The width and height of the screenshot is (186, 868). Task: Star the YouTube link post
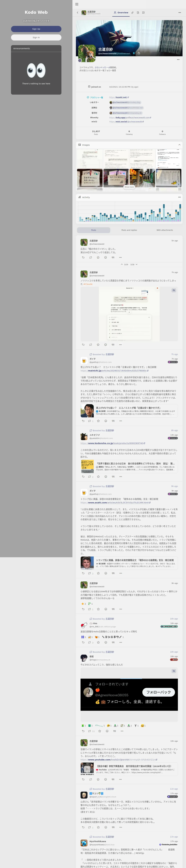(98, 779)
